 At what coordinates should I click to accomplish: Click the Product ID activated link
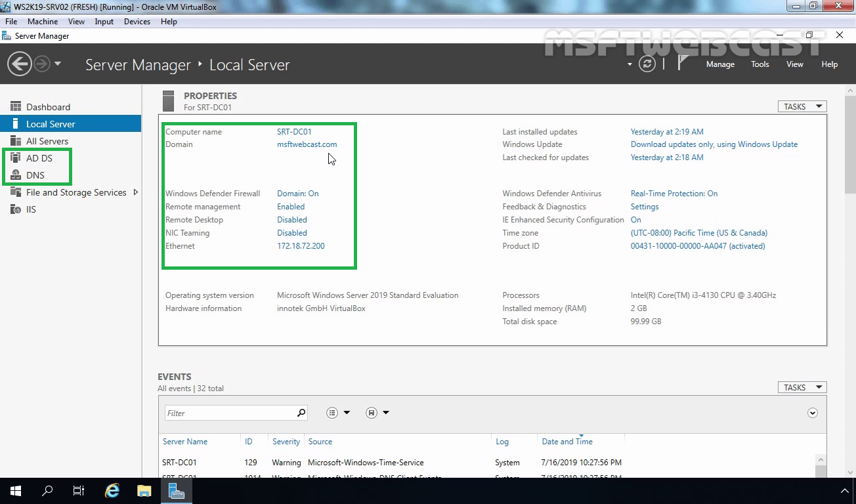[x=698, y=246]
